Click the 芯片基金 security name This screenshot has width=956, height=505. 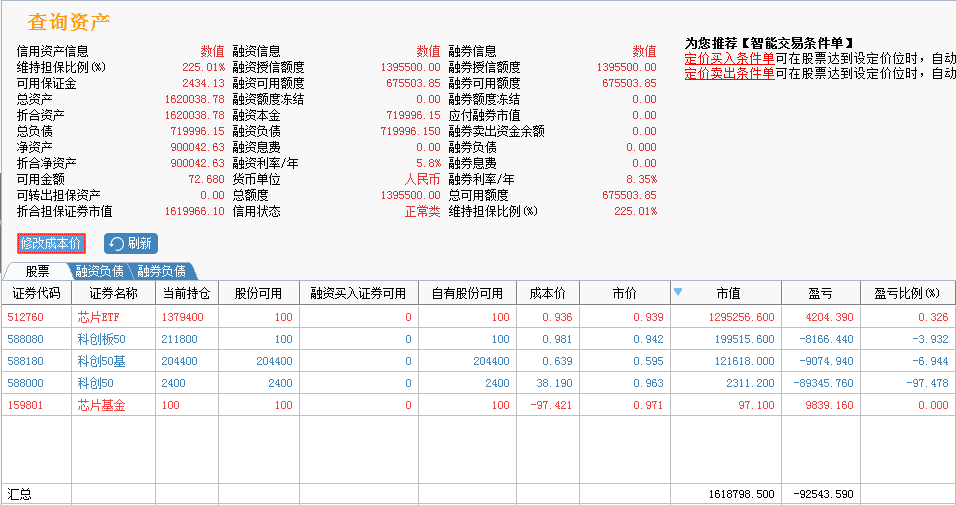click(101, 405)
